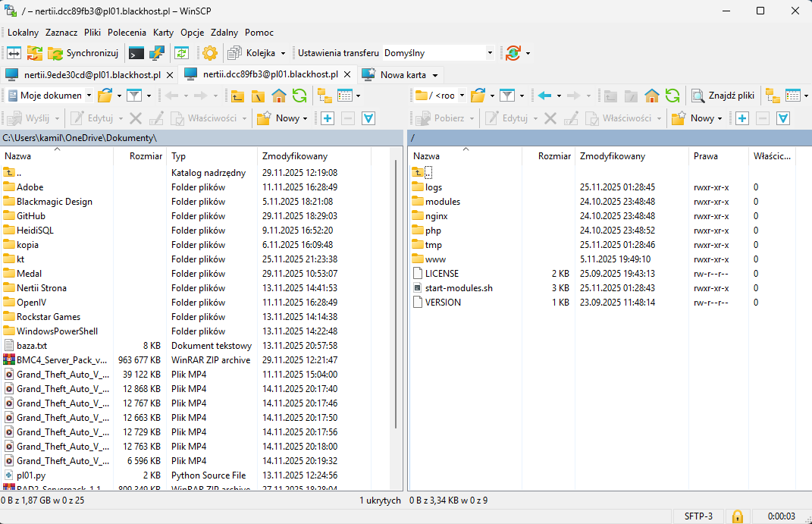Click remote panel home directory icon
The image size is (812, 524).
[x=651, y=96]
